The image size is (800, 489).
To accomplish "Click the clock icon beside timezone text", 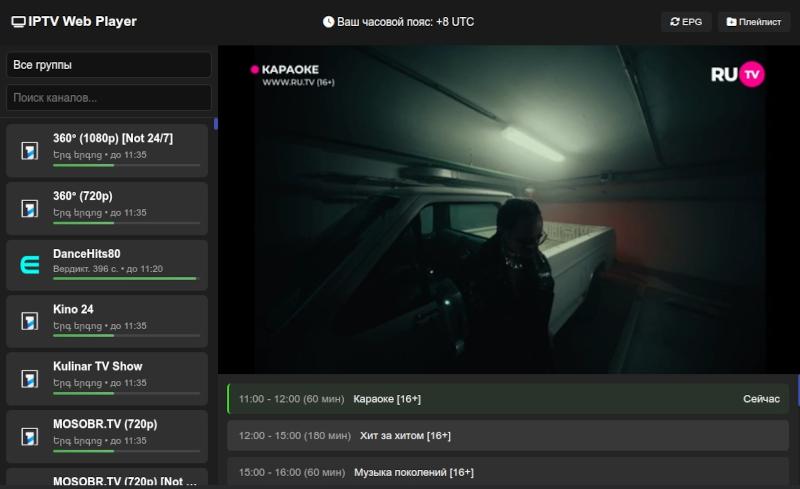I will (x=328, y=21).
